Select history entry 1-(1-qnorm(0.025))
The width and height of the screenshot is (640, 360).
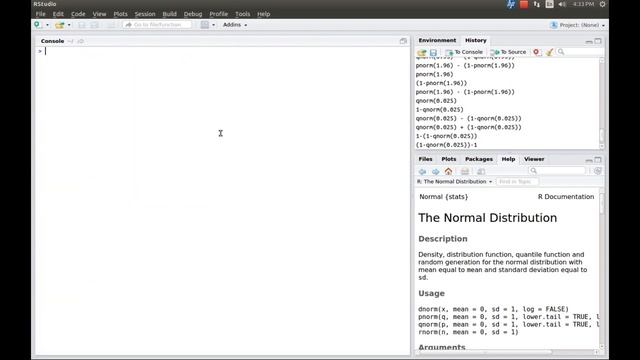[446, 136]
